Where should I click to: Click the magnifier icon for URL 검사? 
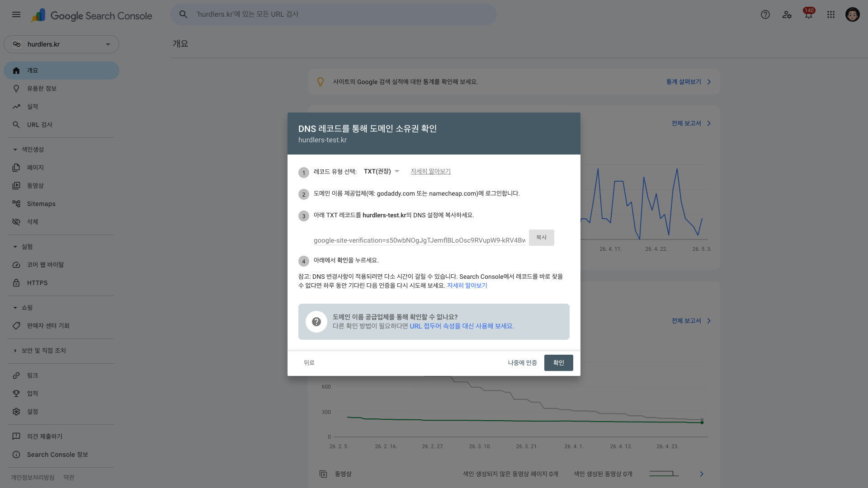click(x=16, y=125)
